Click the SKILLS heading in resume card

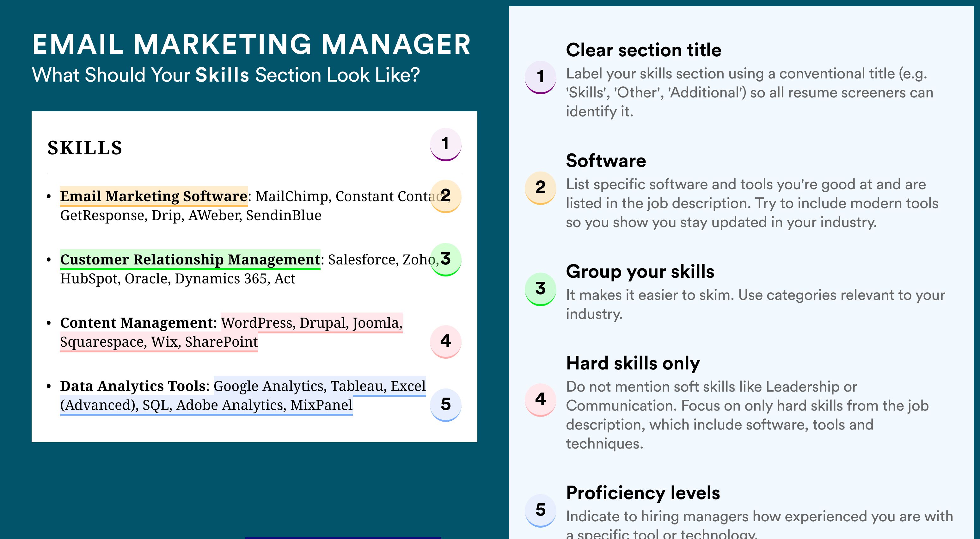(x=85, y=148)
